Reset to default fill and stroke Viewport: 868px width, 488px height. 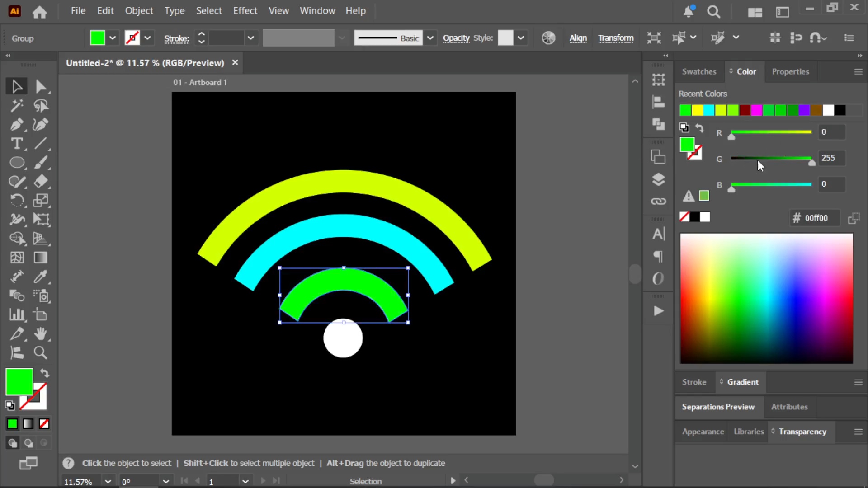tap(10, 405)
